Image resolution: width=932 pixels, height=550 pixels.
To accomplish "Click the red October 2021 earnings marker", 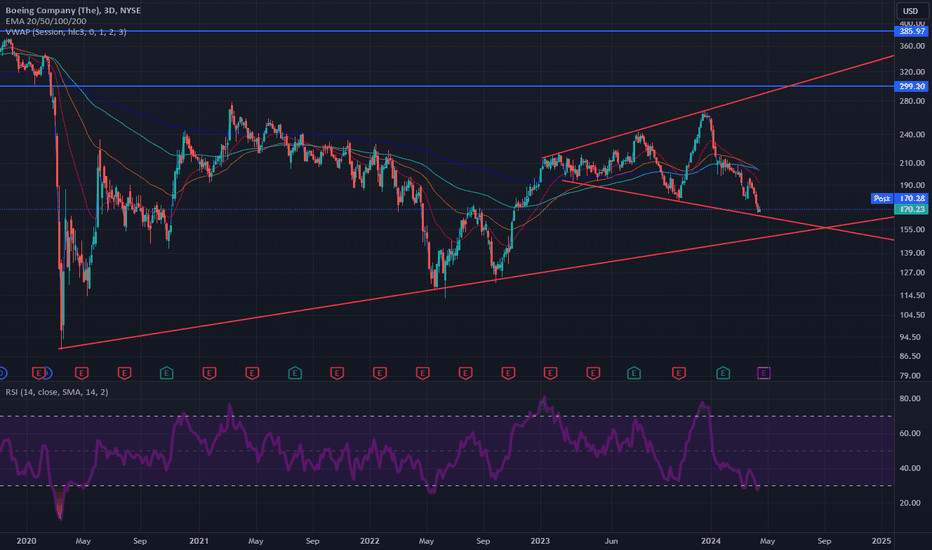I will pyautogui.click(x=337, y=373).
